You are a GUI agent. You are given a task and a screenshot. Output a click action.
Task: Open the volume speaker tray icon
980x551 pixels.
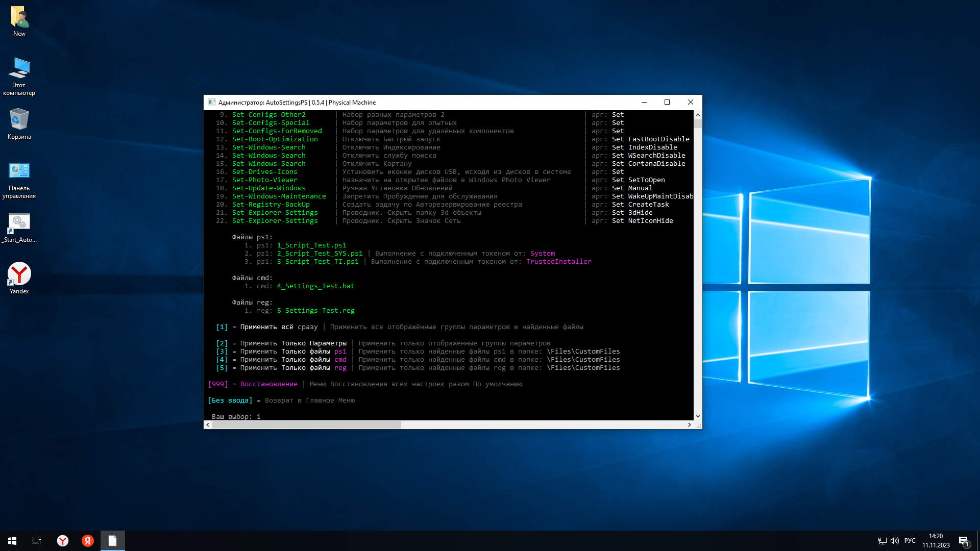[894, 541]
